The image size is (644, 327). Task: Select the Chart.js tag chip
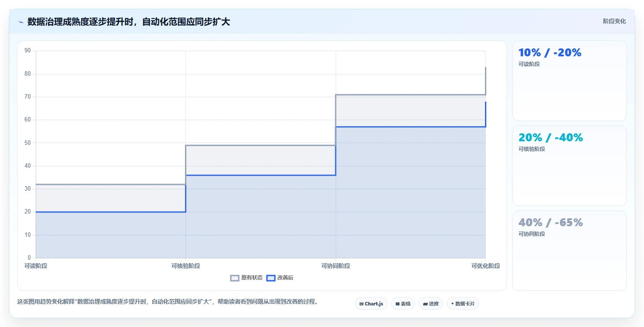pos(371,304)
